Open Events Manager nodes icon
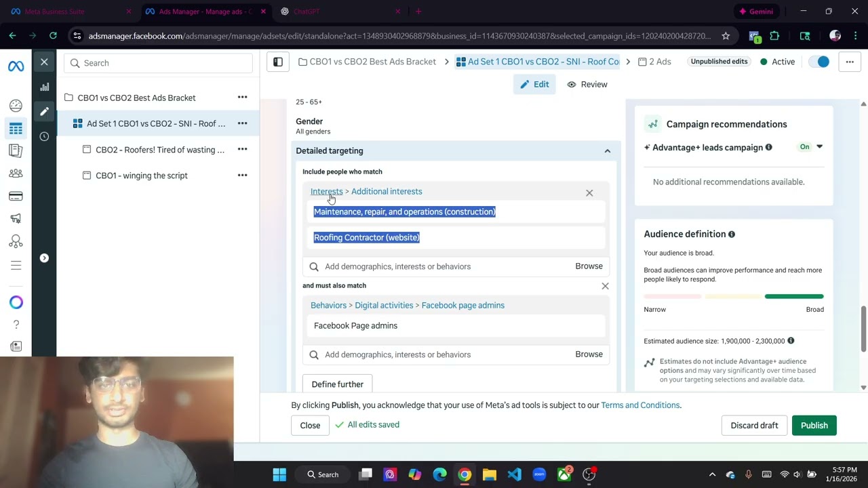This screenshot has height=488, width=868. point(16,241)
